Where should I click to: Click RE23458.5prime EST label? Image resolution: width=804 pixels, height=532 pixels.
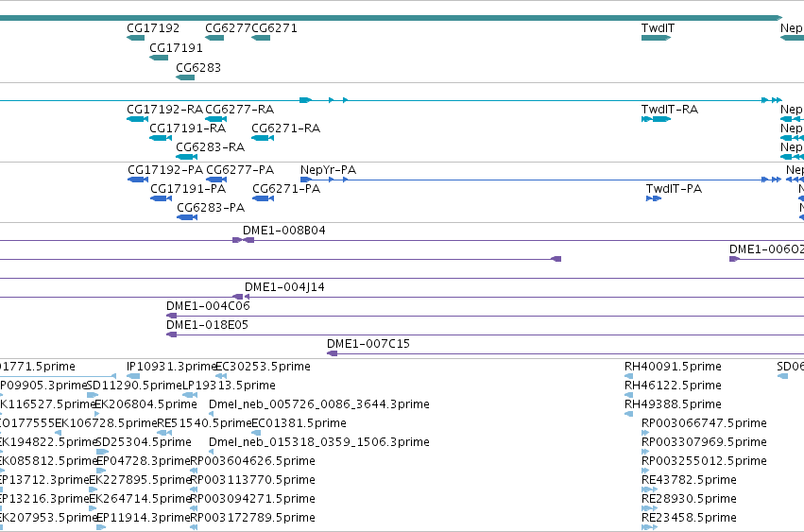point(689,518)
